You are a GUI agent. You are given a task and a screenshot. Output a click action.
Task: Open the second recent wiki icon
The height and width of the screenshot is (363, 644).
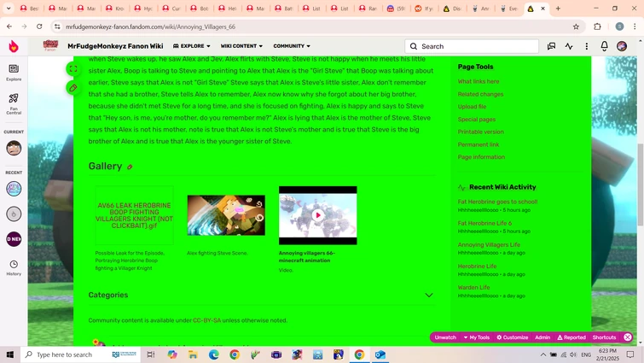(x=14, y=214)
